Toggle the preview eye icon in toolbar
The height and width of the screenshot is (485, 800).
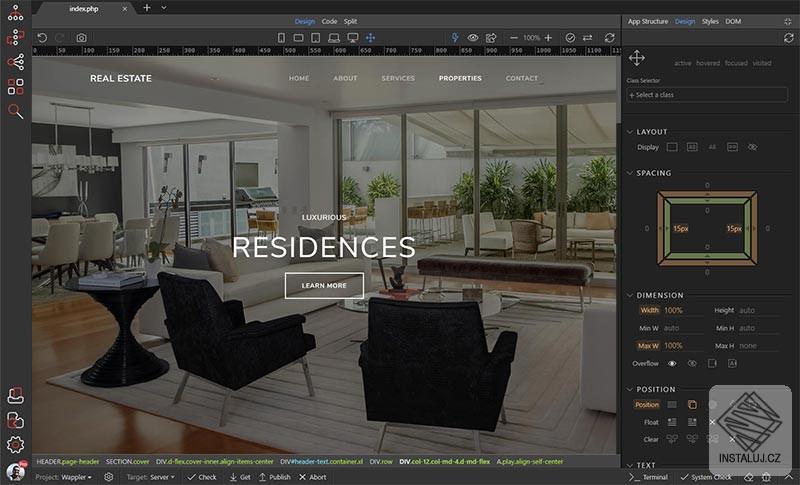[x=473, y=38]
